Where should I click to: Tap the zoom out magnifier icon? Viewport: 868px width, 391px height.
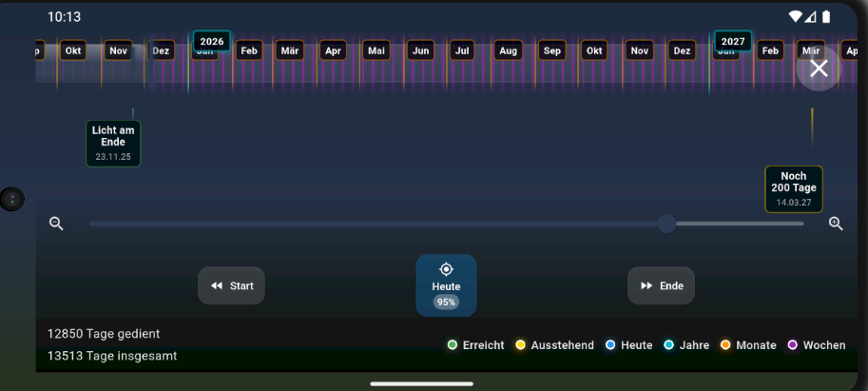pyautogui.click(x=56, y=224)
